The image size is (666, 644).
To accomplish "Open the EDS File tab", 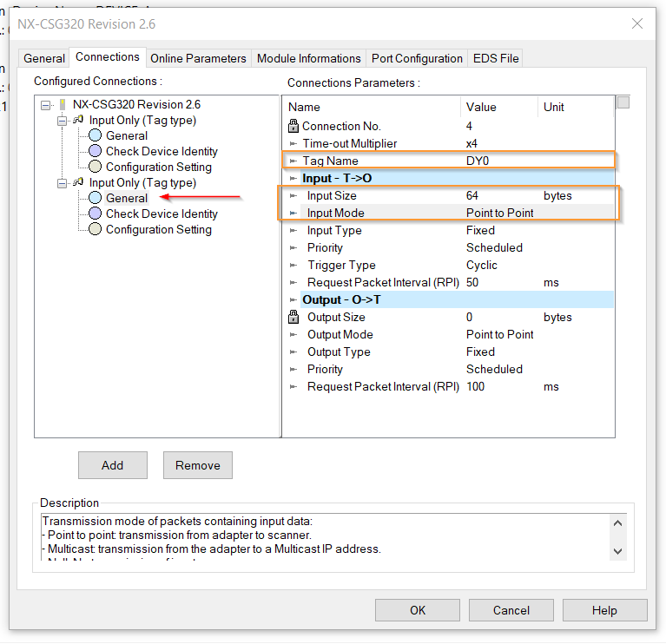I will pyautogui.click(x=496, y=58).
